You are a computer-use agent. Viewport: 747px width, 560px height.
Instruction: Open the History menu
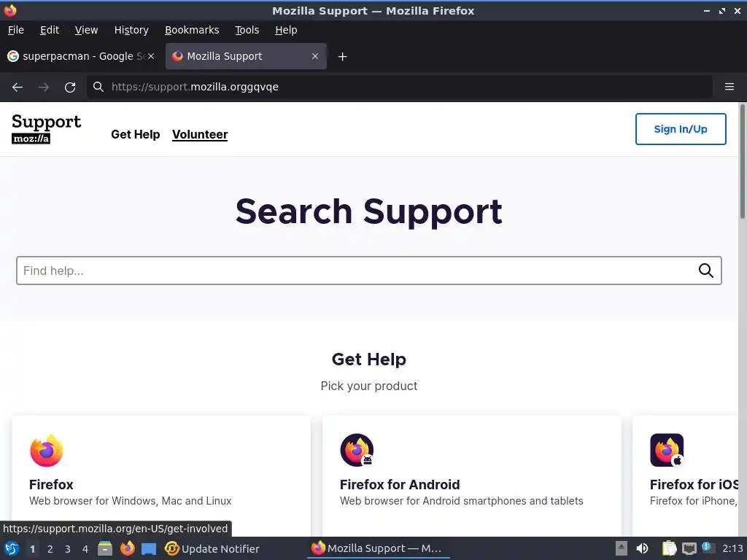[131, 30]
